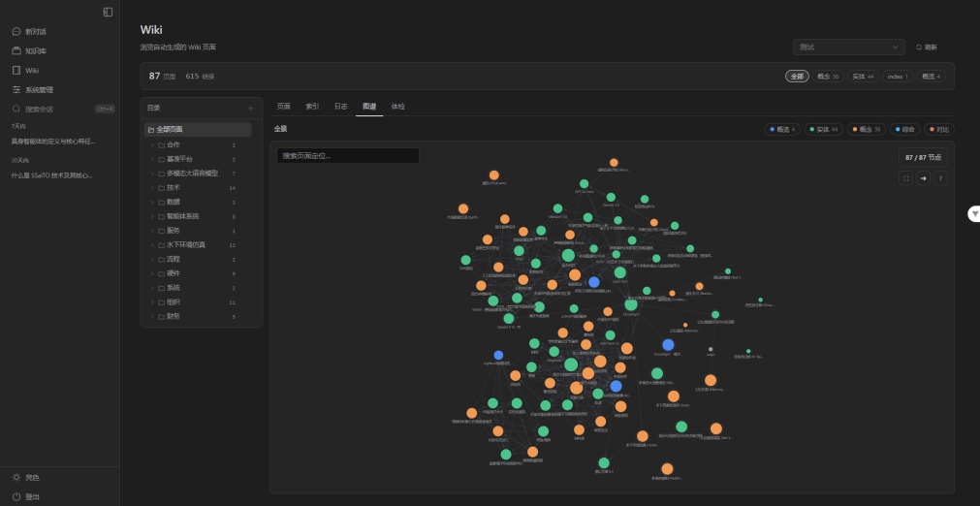Screen dimensions: 980x506
Task: Click the 87 页面 count
Action: coord(162,77)
